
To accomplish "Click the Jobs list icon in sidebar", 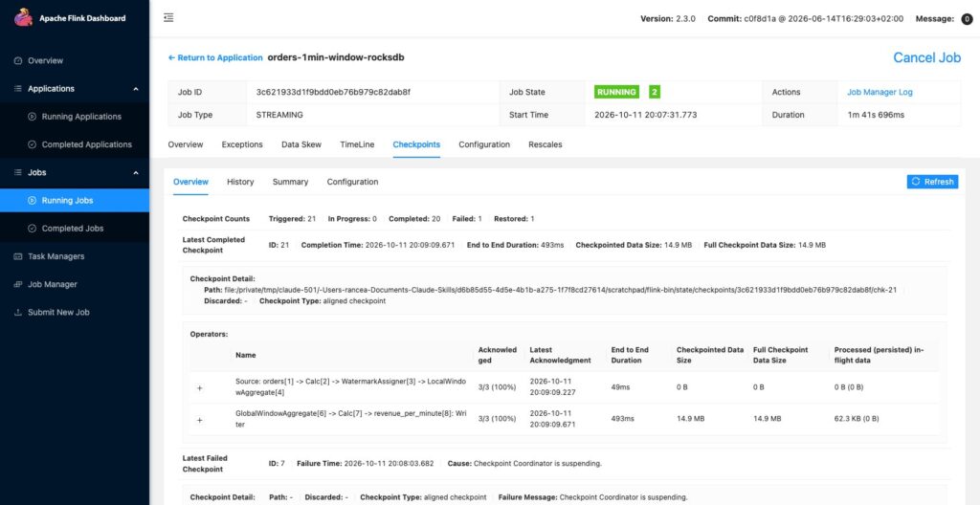I will pos(17,172).
